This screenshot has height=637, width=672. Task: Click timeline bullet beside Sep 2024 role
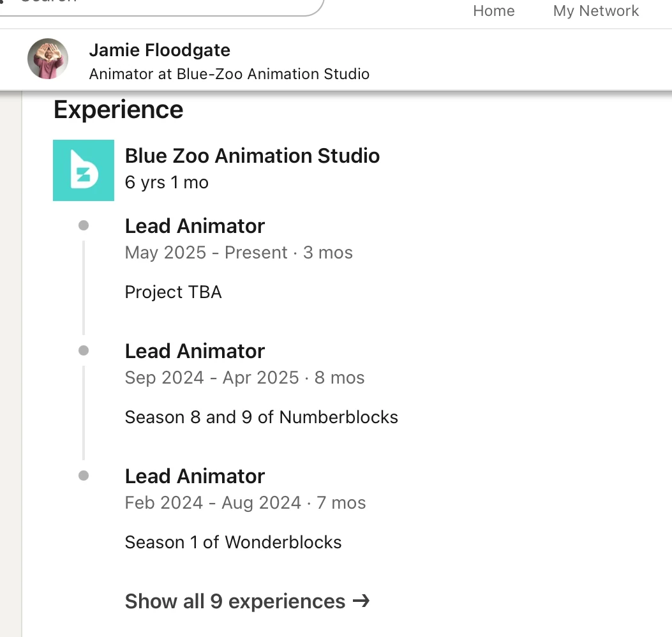[x=84, y=350]
